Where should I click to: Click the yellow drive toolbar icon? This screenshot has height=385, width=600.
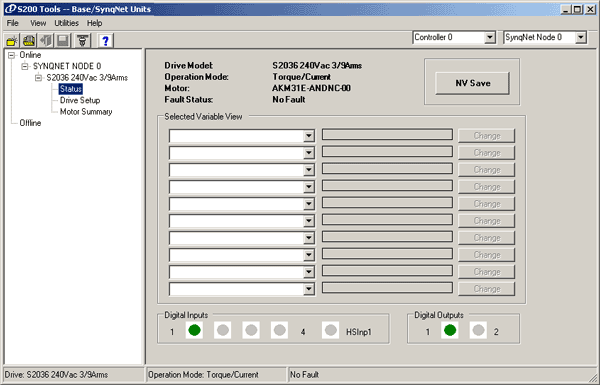point(29,41)
